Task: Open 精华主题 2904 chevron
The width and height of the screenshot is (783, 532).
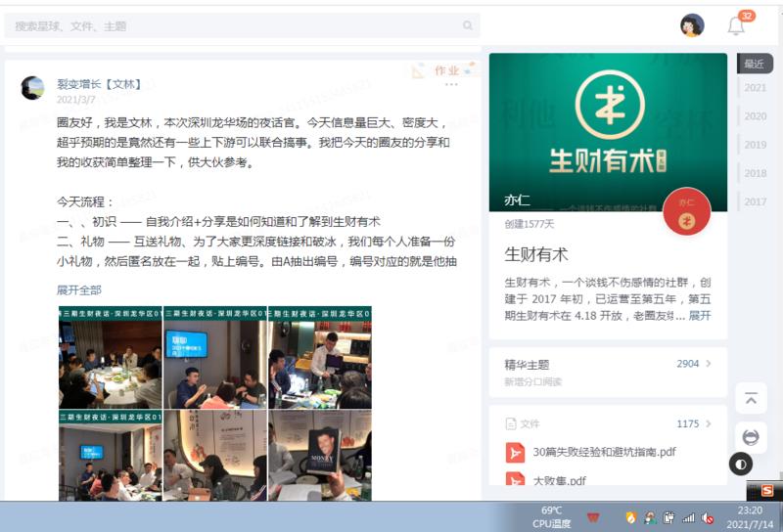Action: pyautogui.click(x=708, y=364)
